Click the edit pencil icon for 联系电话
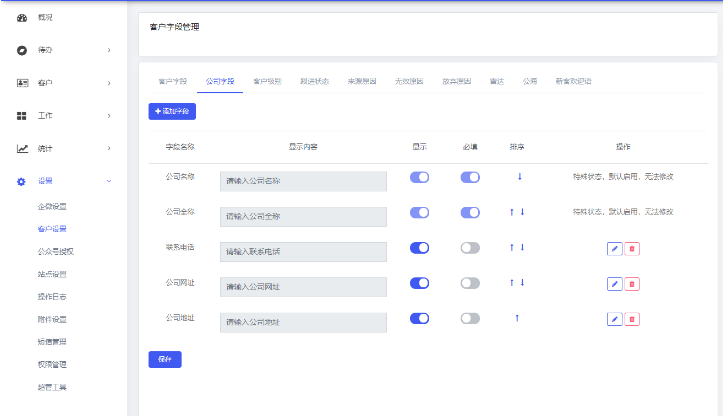The height and width of the screenshot is (416, 723). pos(615,248)
